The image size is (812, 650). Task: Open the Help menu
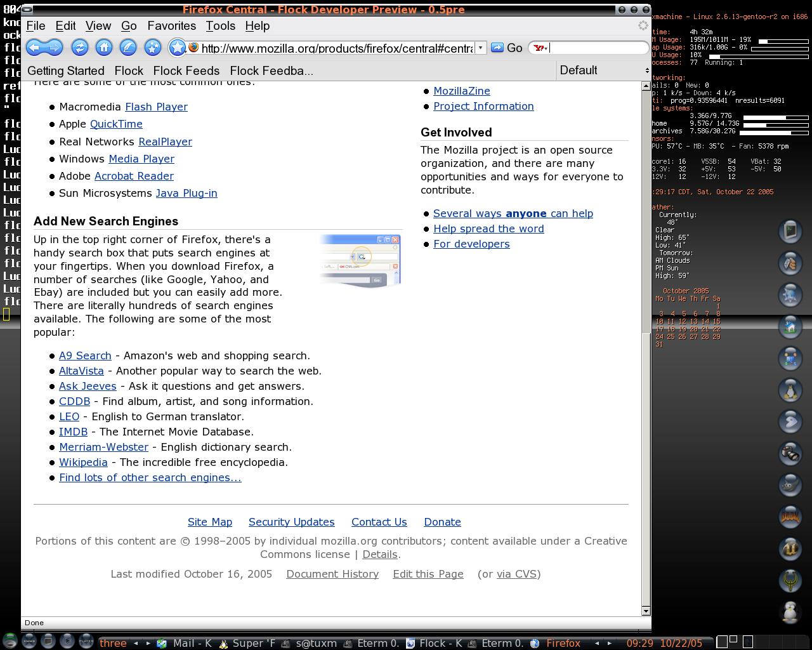tap(257, 26)
